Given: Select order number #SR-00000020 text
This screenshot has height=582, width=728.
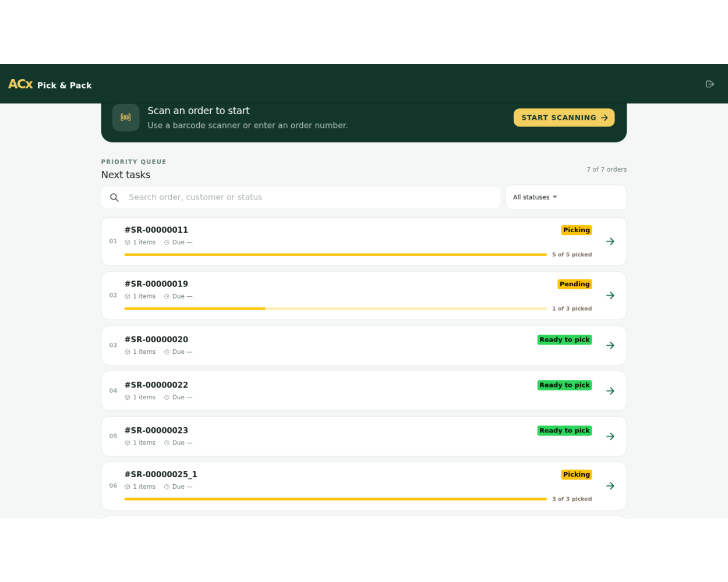Looking at the screenshot, I should [156, 339].
